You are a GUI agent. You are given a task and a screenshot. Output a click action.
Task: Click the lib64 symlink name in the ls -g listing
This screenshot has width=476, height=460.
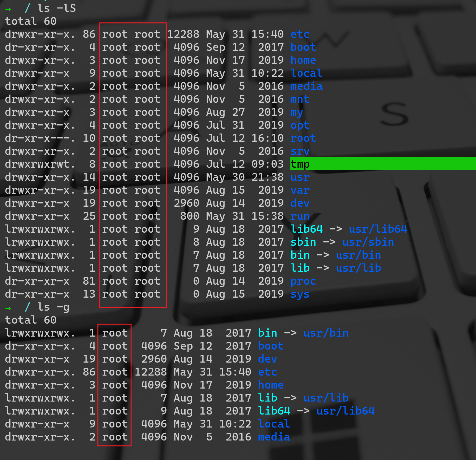click(274, 411)
